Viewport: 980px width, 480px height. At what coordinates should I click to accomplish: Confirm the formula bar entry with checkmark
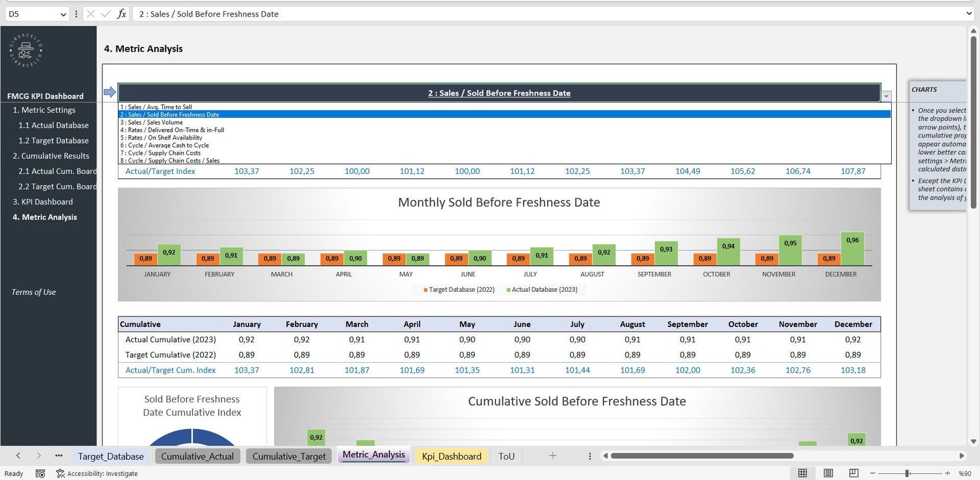coord(106,14)
